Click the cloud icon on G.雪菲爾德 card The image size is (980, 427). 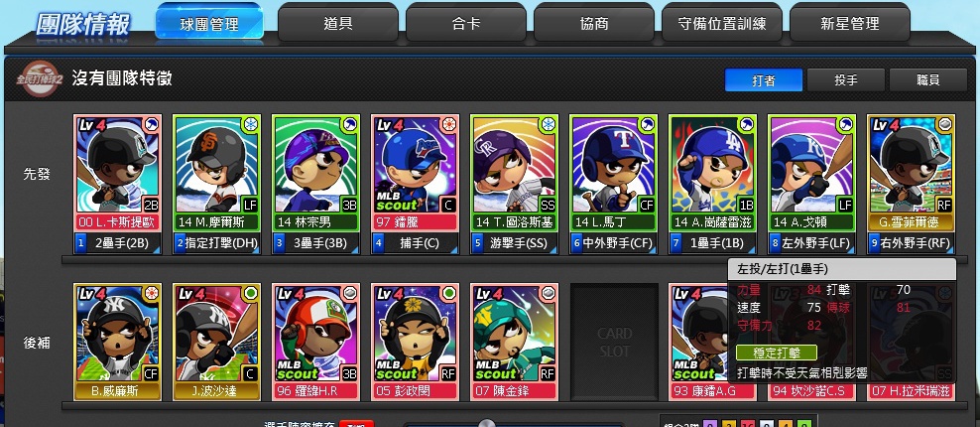[945, 125]
